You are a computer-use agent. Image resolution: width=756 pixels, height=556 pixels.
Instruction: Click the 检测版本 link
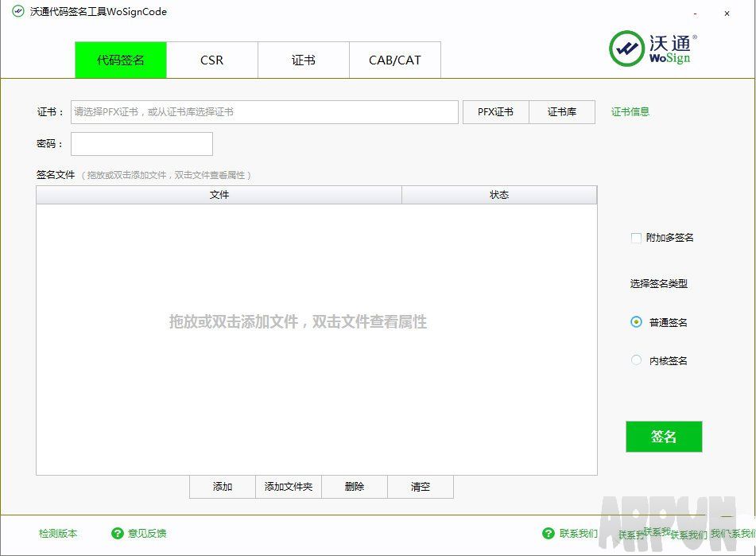pos(58,534)
